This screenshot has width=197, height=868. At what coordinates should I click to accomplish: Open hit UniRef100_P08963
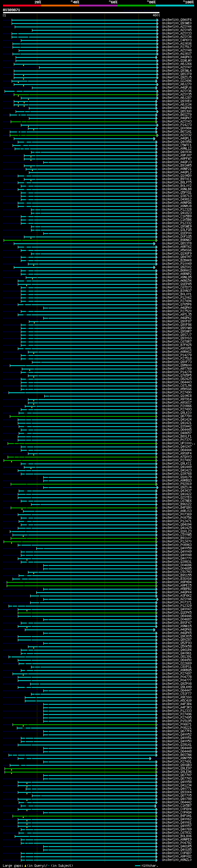pos(177,545)
